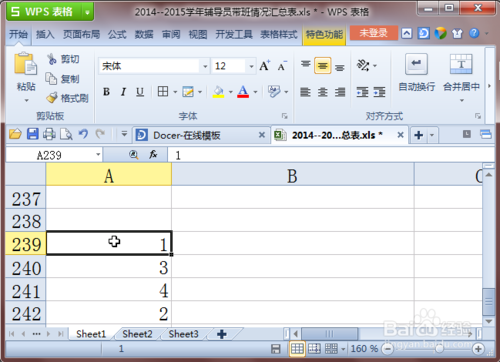This screenshot has width=500, height=362.
Task: Open the 开始 (Home) ribbon tab
Action: pyautogui.click(x=18, y=34)
